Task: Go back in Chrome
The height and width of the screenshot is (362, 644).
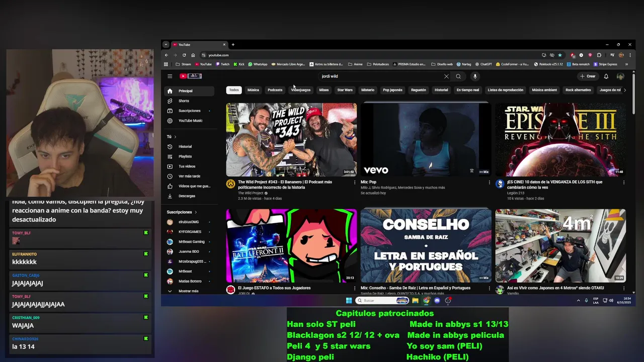Action: coord(167,55)
